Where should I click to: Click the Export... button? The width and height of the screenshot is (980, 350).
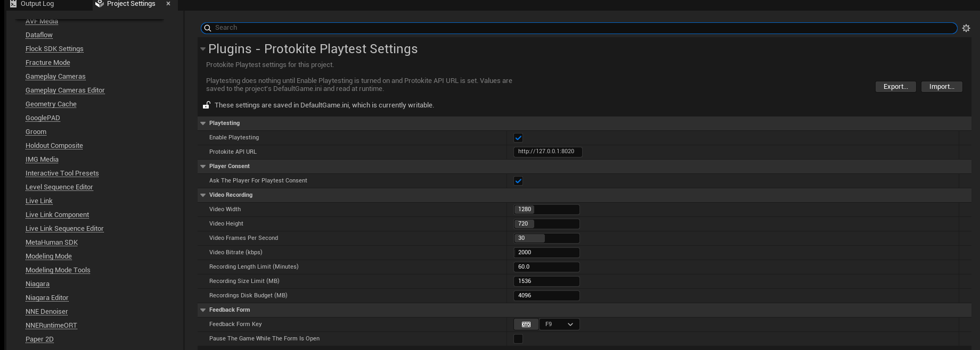(896, 87)
